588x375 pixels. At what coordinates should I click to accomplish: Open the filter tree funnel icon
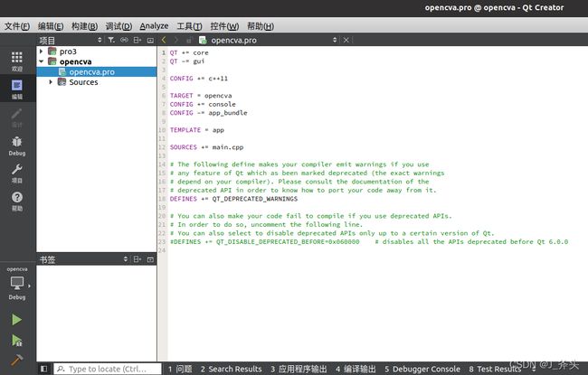tap(111, 40)
